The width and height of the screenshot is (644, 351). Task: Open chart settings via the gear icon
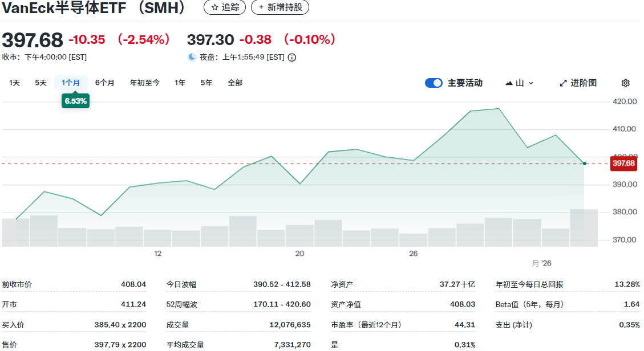[x=625, y=83]
